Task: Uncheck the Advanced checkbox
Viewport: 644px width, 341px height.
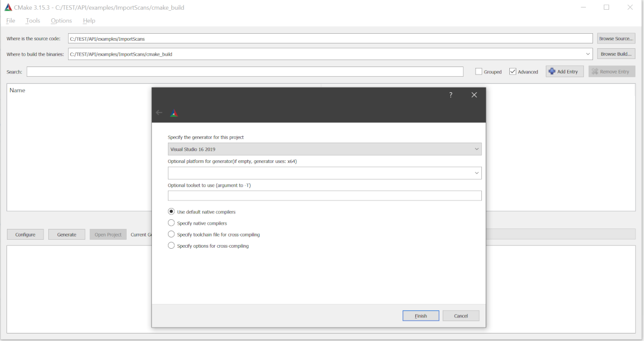Action: coord(513,72)
